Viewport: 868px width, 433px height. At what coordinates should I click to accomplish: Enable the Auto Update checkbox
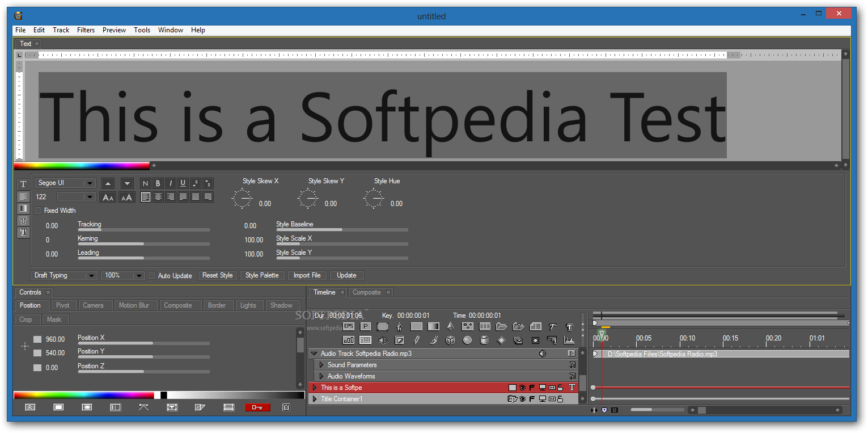(152, 276)
